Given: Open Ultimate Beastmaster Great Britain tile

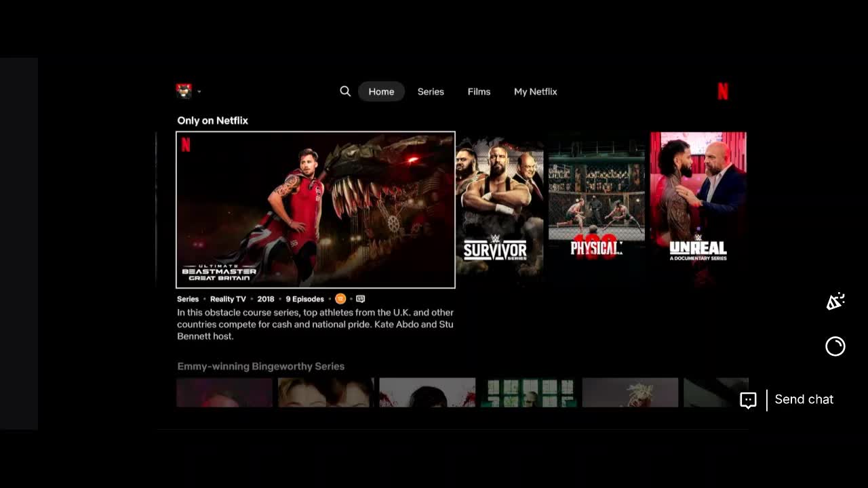Looking at the screenshot, I should tap(315, 210).
